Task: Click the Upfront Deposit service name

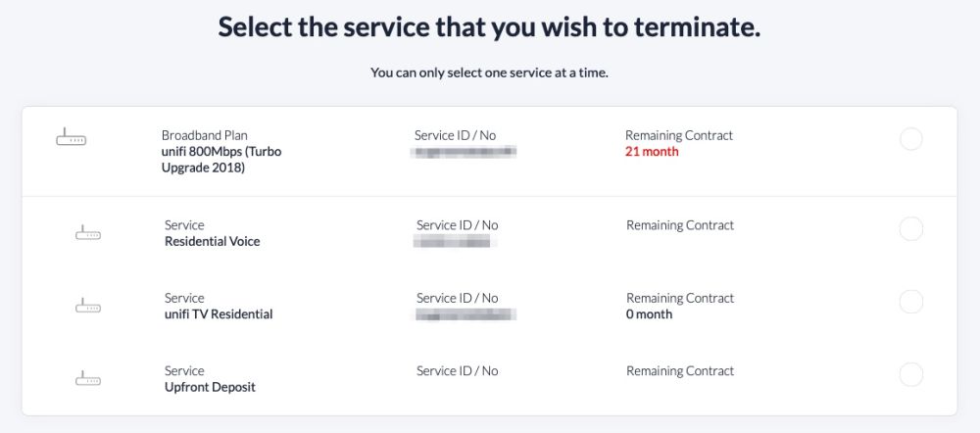Action: click(x=210, y=387)
